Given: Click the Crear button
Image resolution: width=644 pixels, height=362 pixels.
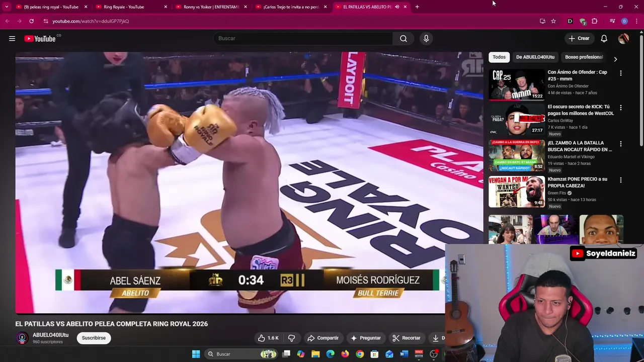Looking at the screenshot, I should [579, 39].
